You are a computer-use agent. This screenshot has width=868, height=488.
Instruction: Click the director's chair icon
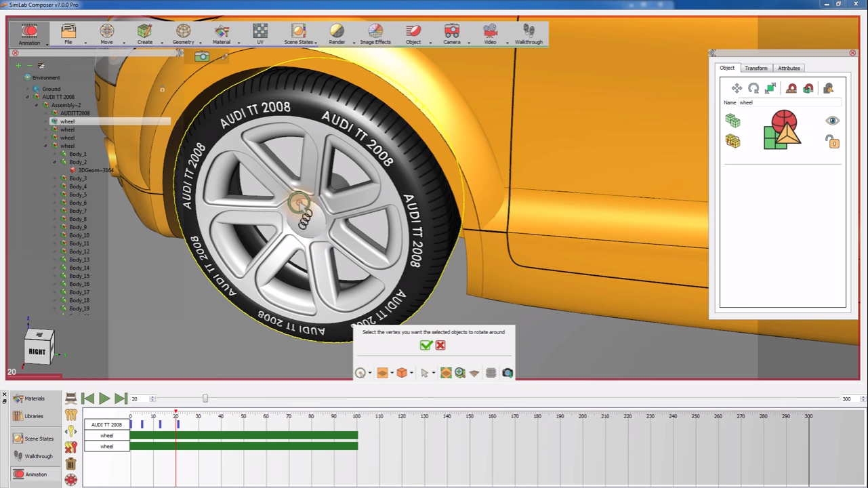point(70,399)
